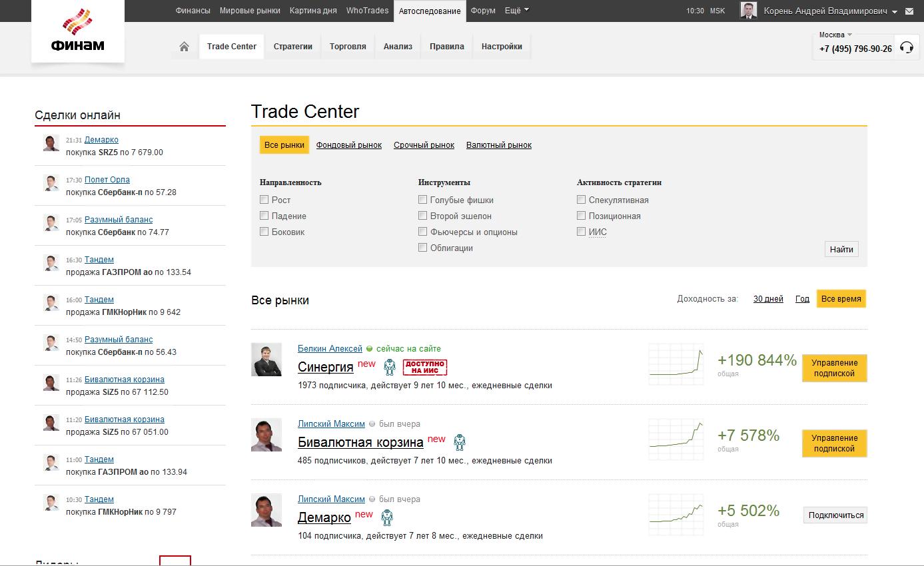Filter by Валютный рынок
The height and width of the screenshot is (566, 924).
pos(499,145)
